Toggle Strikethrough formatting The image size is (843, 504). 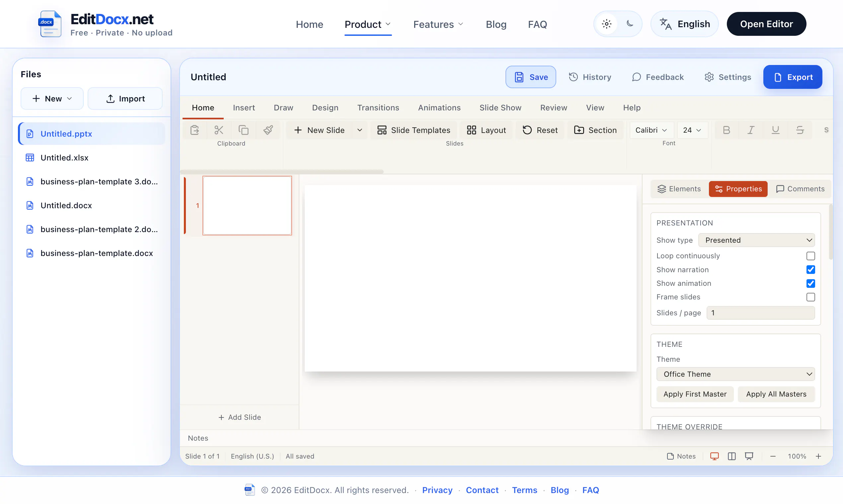coord(800,130)
